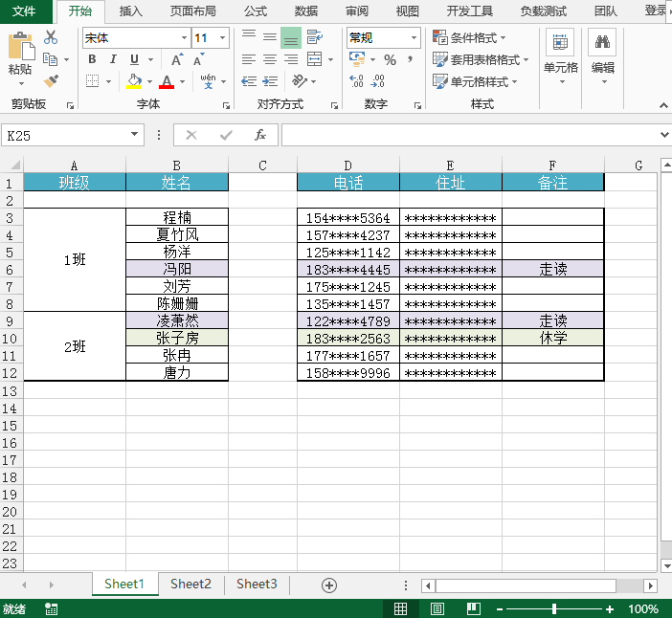Expand the Name Box K25 dropdown
The width and height of the screenshot is (672, 618).
(x=134, y=135)
